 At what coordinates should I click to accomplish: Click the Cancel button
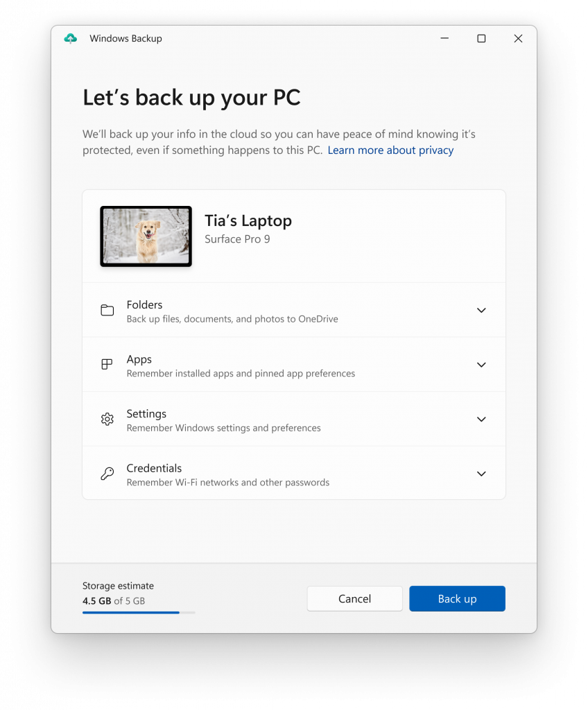[x=354, y=598]
